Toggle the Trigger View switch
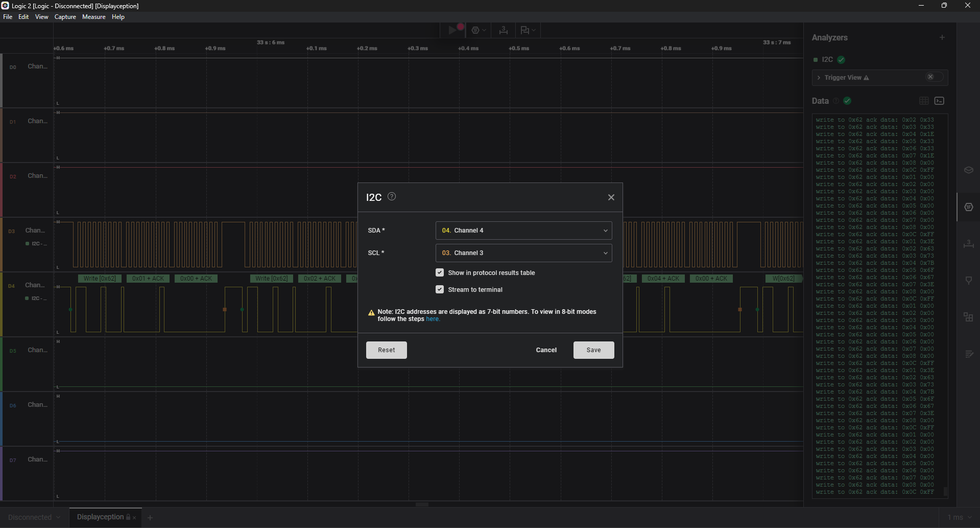This screenshot has height=528, width=980. point(934,77)
